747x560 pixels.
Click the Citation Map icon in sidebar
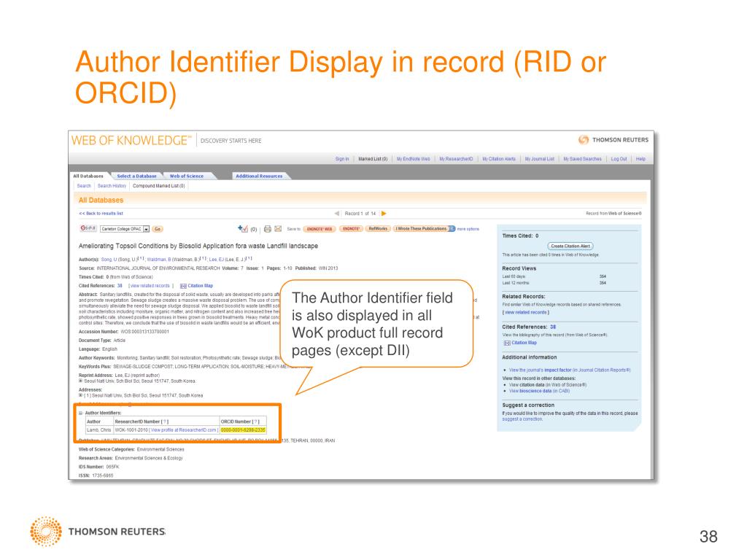(508, 343)
